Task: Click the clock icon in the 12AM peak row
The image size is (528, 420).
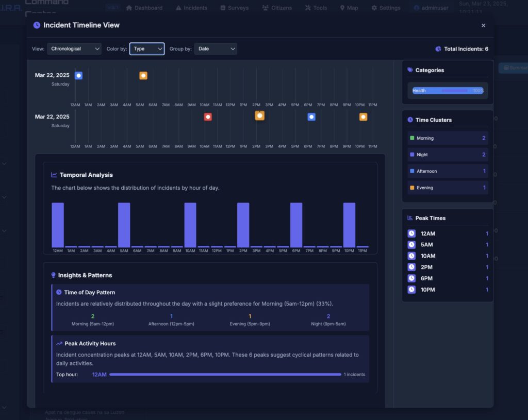Action: pyautogui.click(x=411, y=233)
